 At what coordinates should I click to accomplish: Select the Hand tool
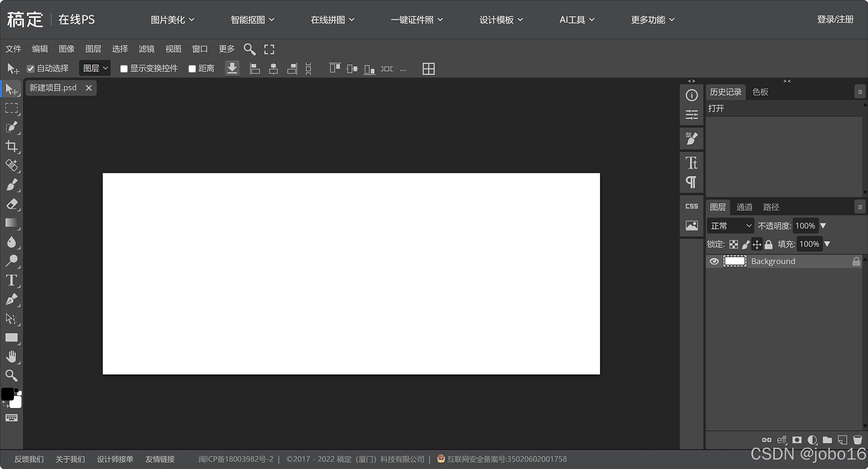(x=12, y=357)
